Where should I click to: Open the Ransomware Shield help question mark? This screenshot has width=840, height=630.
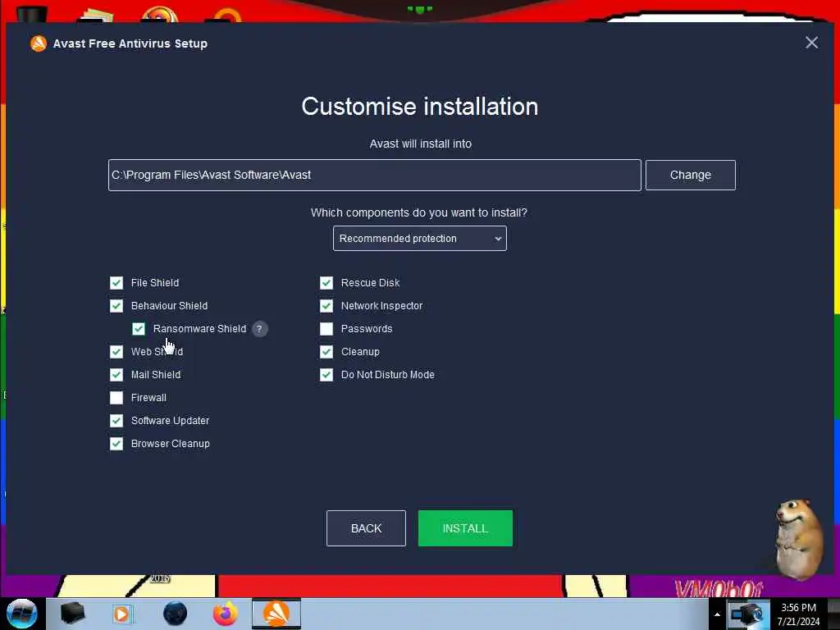(260, 329)
